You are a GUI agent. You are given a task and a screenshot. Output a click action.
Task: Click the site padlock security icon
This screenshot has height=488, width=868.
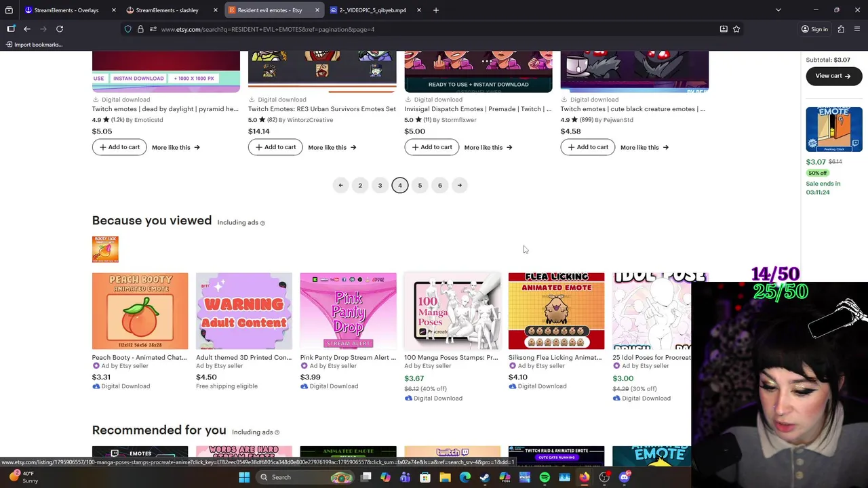click(x=140, y=29)
